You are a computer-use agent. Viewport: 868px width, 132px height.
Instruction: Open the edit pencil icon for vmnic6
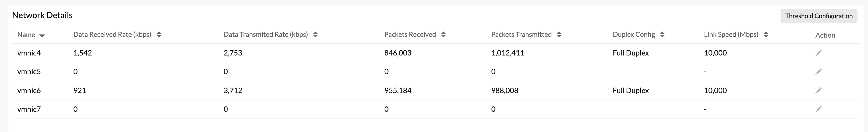pyautogui.click(x=818, y=90)
